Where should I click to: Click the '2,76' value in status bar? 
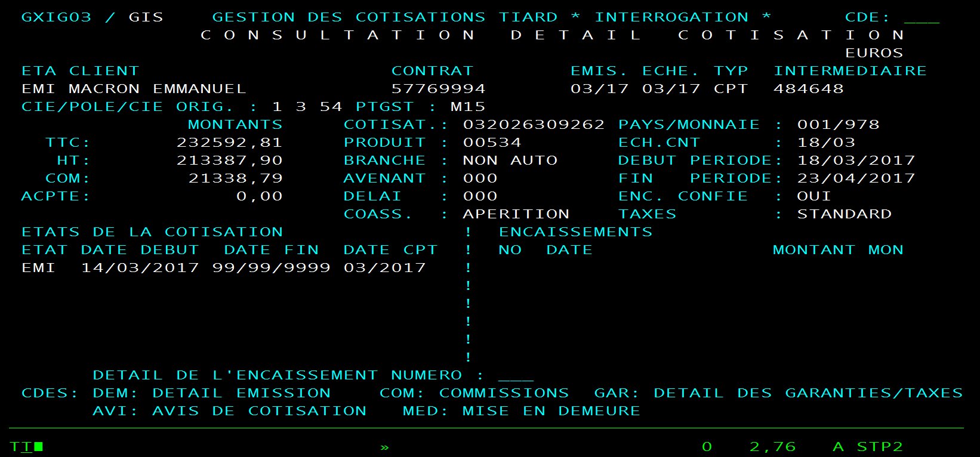(x=772, y=447)
